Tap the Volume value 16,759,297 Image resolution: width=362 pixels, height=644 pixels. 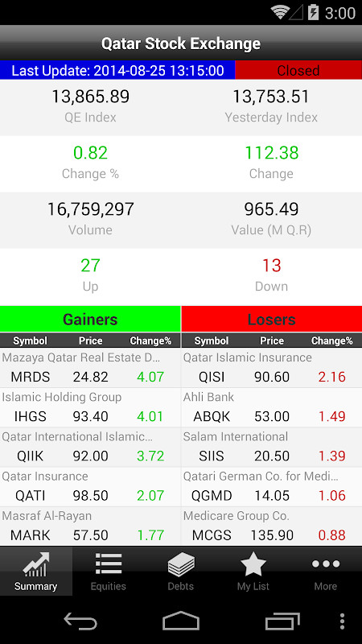(x=90, y=209)
